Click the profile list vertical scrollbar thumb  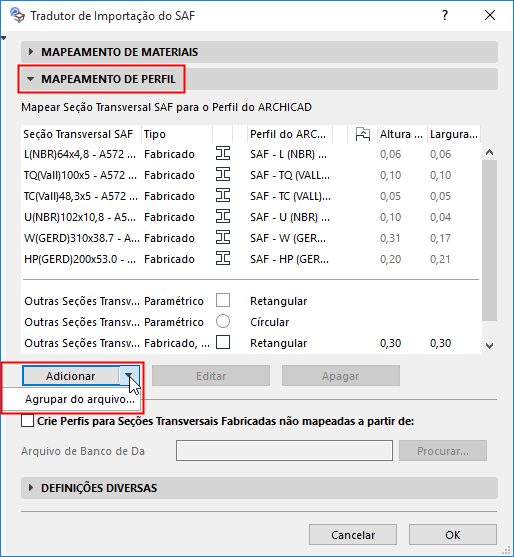point(489,240)
